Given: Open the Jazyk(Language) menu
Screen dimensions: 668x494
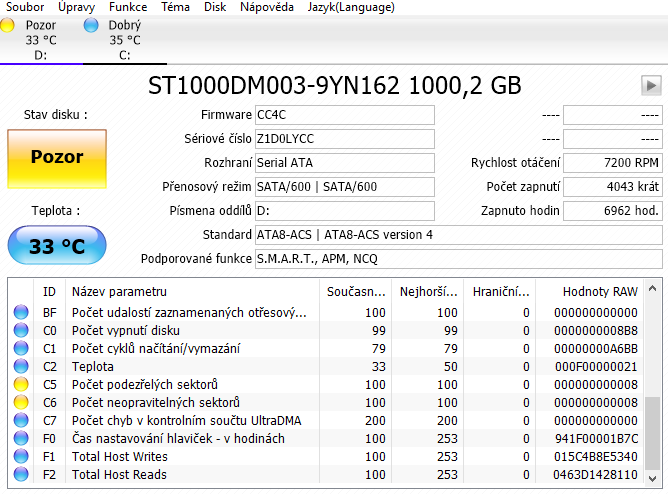Looking at the screenshot, I should (349, 7).
